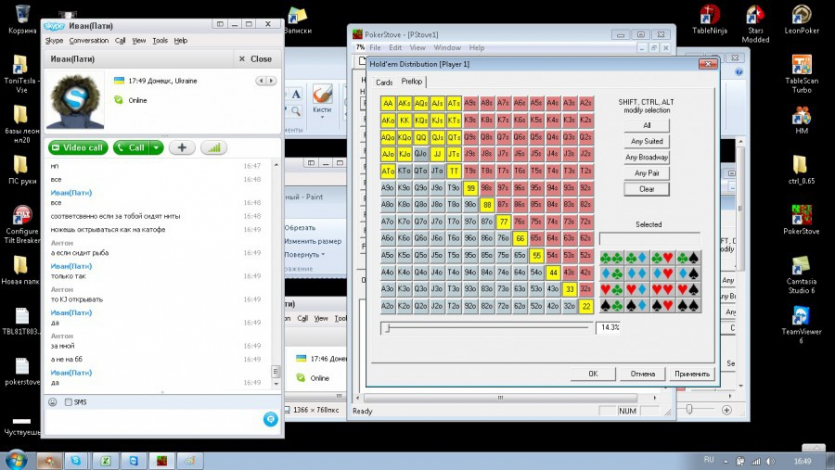The height and width of the screenshot is (470, 835).
Task: Open the emoticon picker in Skype chat
Action: pyautogui.click(x=52, y=402)
